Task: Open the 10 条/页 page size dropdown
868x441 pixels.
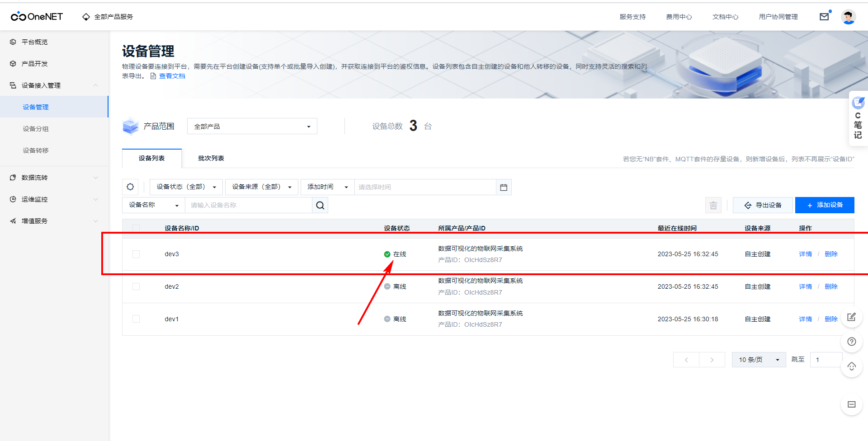Action: [759, 360]
